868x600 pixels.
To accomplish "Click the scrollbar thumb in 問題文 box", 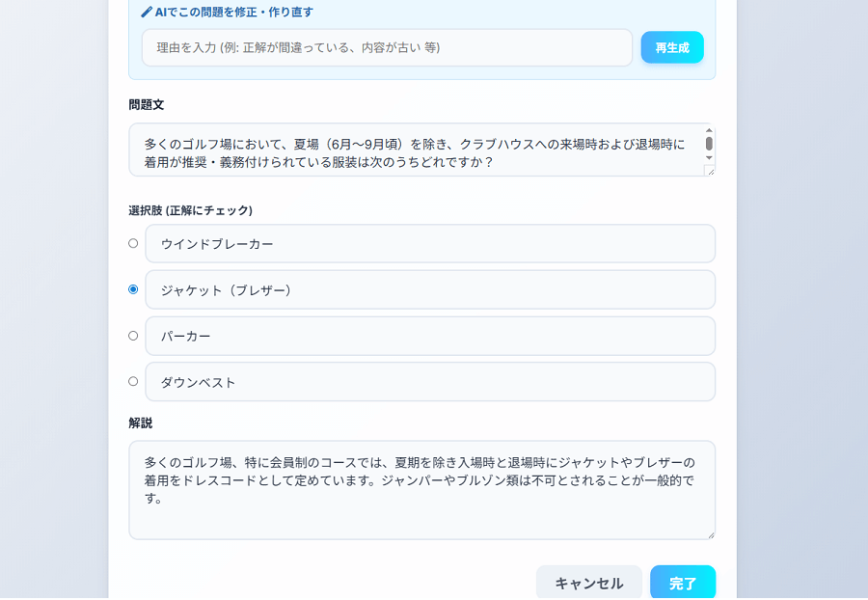I will pos(709,144).
